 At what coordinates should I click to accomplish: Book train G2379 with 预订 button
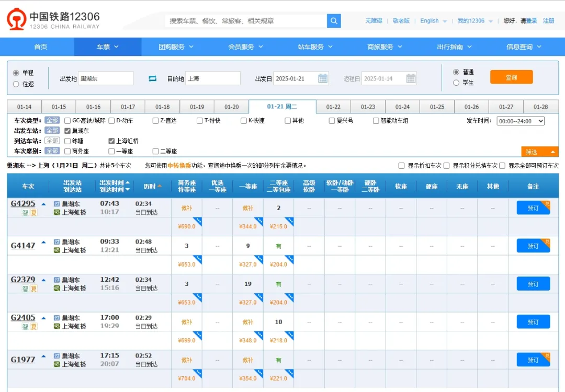[533, 284]
